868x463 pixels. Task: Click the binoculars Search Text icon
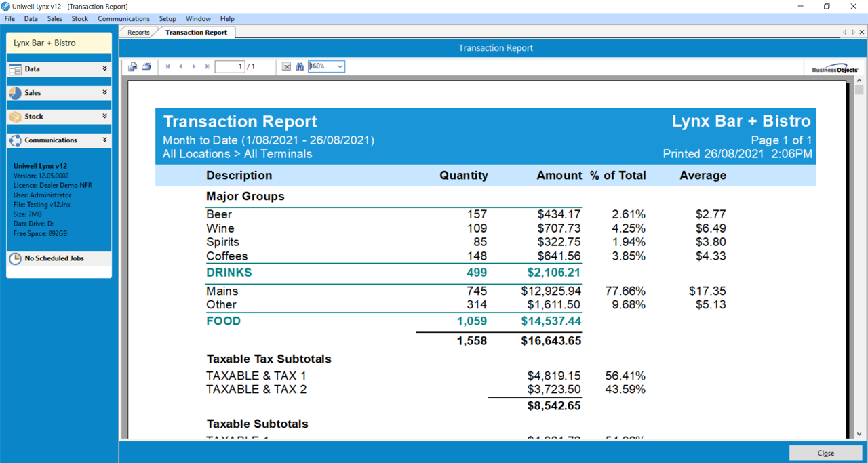(x=299, y=66)
